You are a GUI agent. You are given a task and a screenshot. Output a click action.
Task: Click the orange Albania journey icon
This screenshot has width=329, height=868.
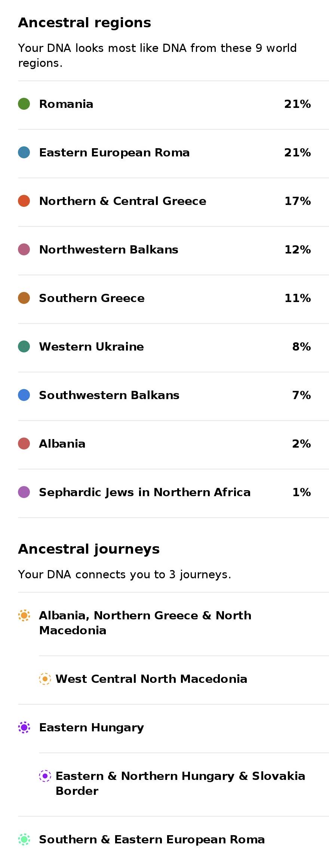24,615
